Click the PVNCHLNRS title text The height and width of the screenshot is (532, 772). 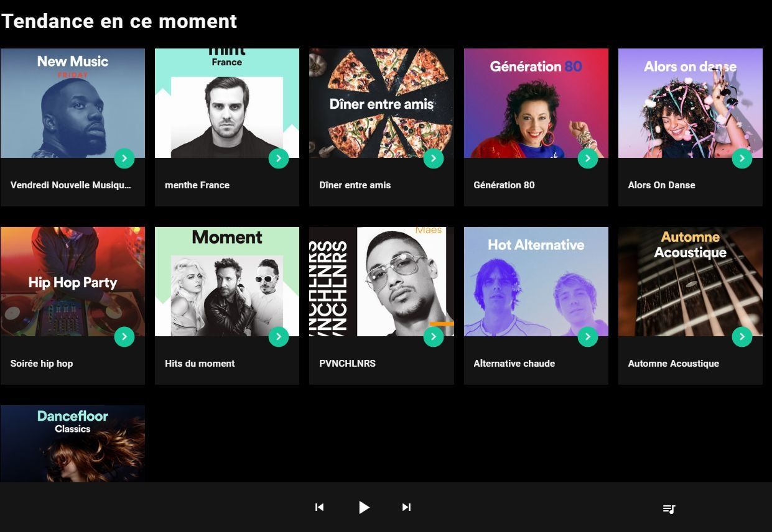click(x=347, y=363)
